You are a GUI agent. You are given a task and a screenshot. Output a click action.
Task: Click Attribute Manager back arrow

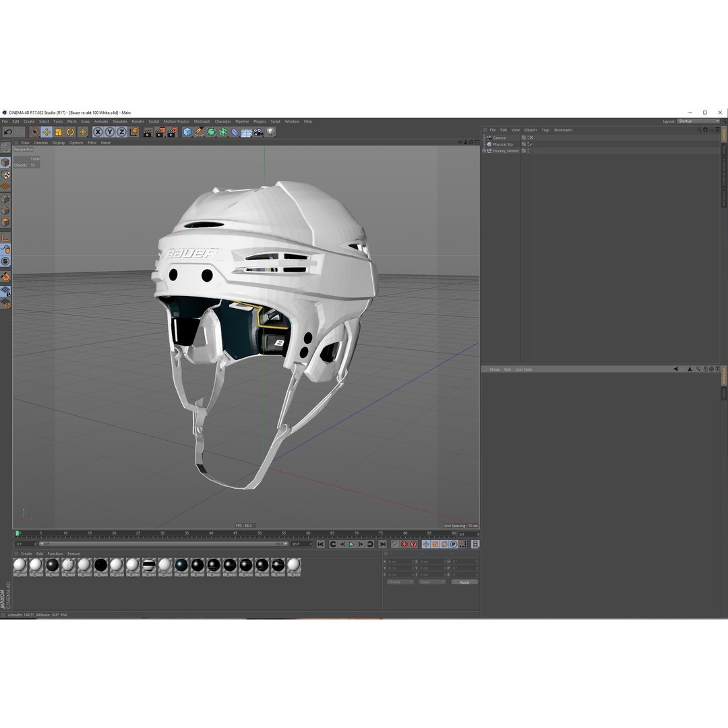coord(675,369)
